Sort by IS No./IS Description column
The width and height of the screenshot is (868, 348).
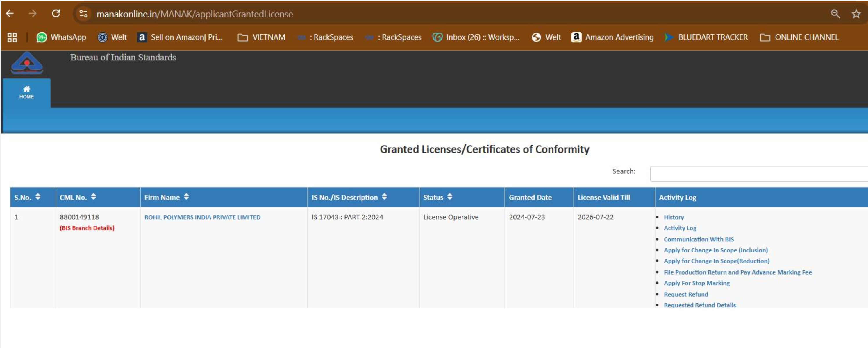pyautogui.click(x=384, y=197)
